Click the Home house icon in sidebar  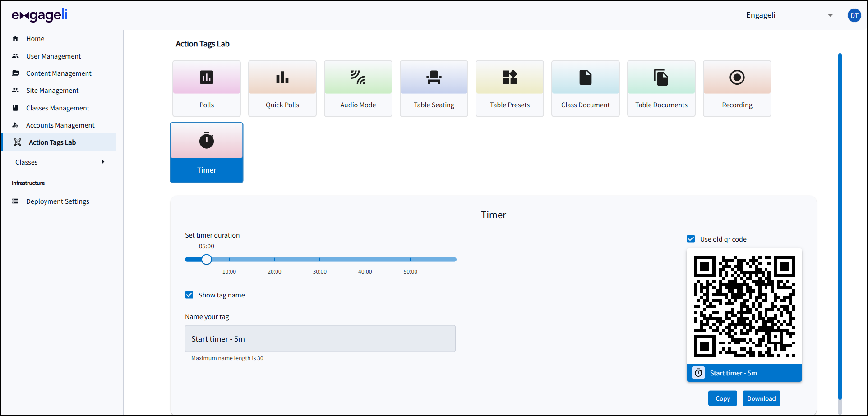coord(15,38)
